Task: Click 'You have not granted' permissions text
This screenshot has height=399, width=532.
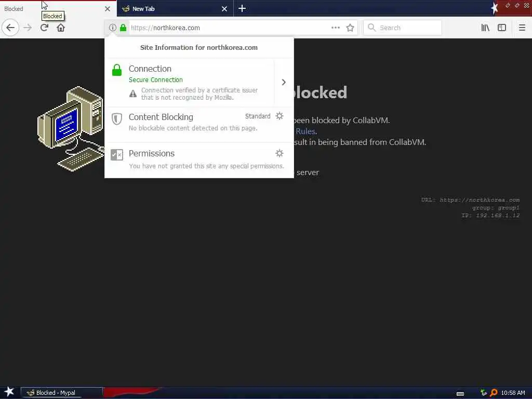Action: point(206,166)
